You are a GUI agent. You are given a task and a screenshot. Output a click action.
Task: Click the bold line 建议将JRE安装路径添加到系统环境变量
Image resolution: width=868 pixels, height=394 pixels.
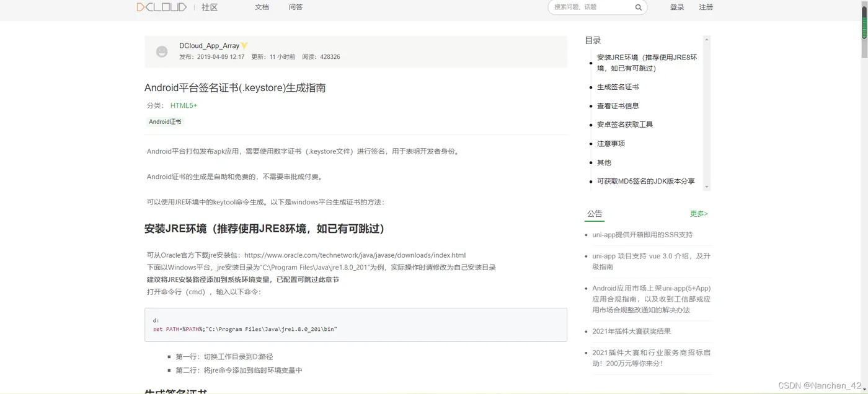pyautogui.click(x=243, y=279)
